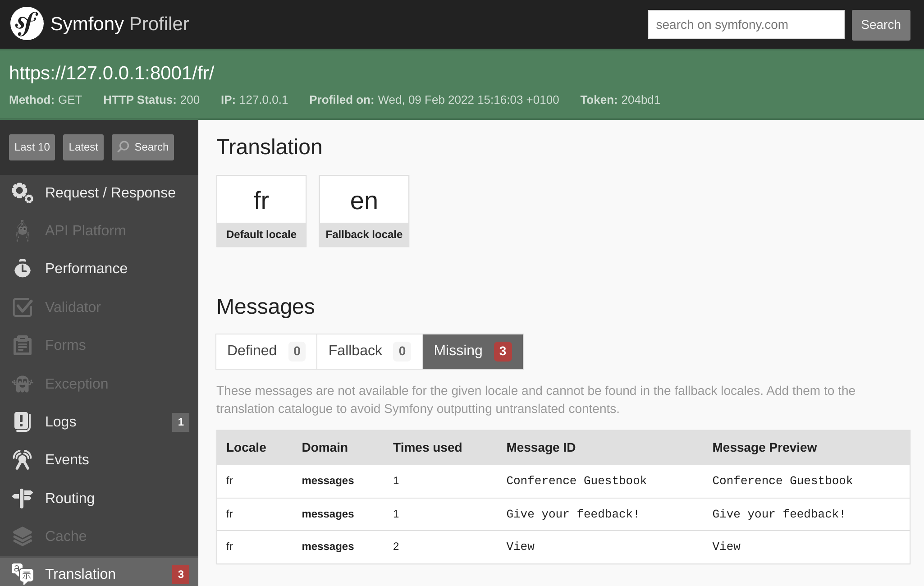Open profiler Search in sidebar
Viewport: 924px width, 586px height.
coord(142,147)
